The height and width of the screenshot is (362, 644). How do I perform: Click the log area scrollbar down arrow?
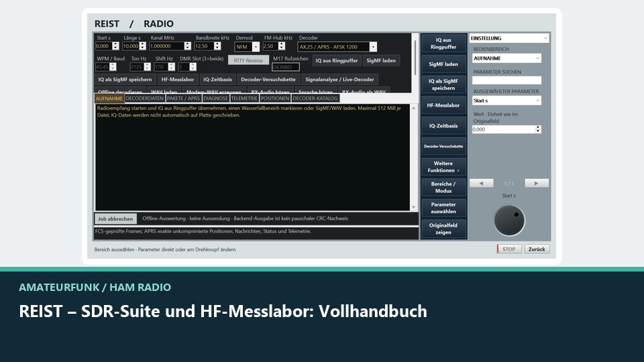(x=414, y=207)
